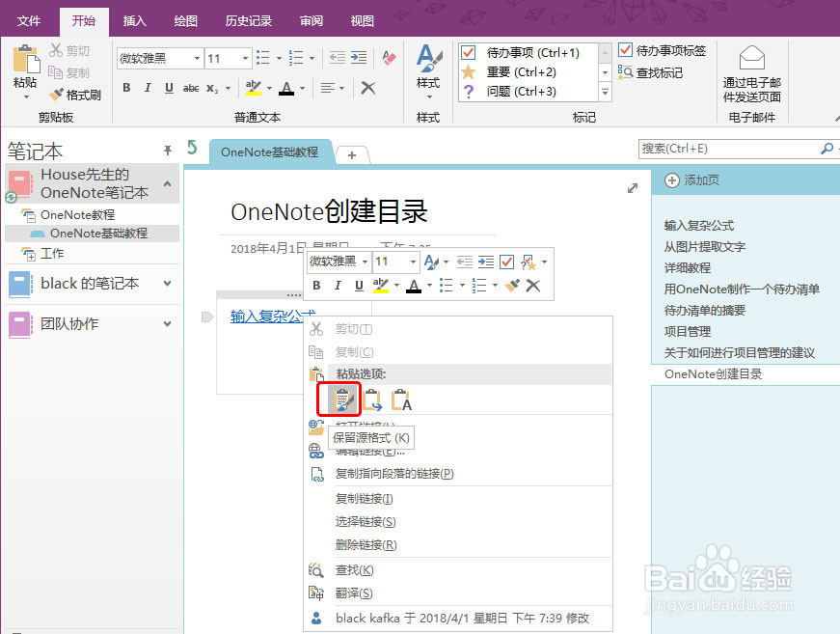Expand the tags gallery more arrow

[x=605, y=93]
